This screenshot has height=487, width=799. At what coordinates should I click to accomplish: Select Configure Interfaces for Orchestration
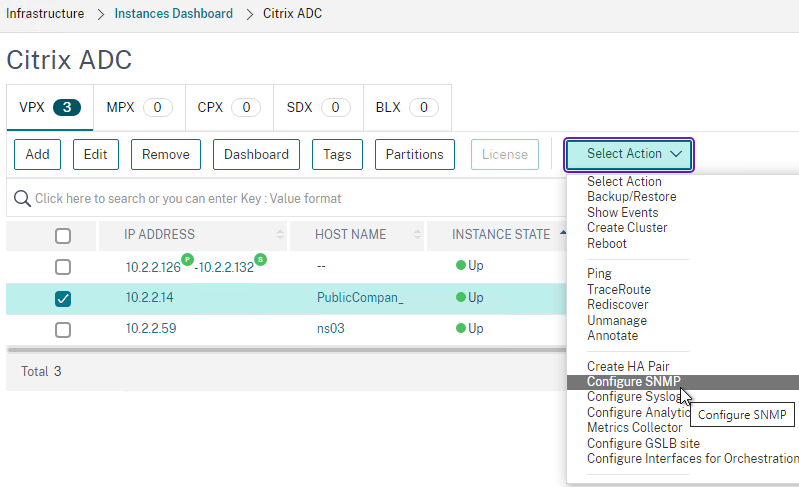[693, 458]
